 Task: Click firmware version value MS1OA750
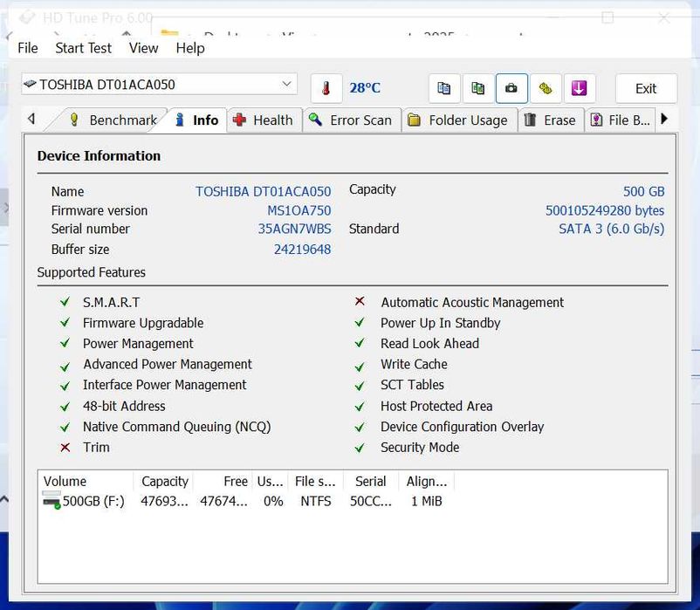click(x=299, y=210)
